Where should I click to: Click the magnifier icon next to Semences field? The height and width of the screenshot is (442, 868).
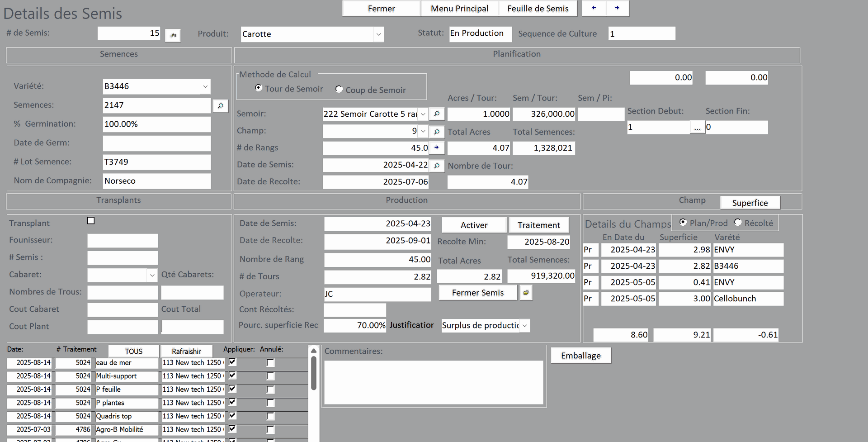coord(220,105)
